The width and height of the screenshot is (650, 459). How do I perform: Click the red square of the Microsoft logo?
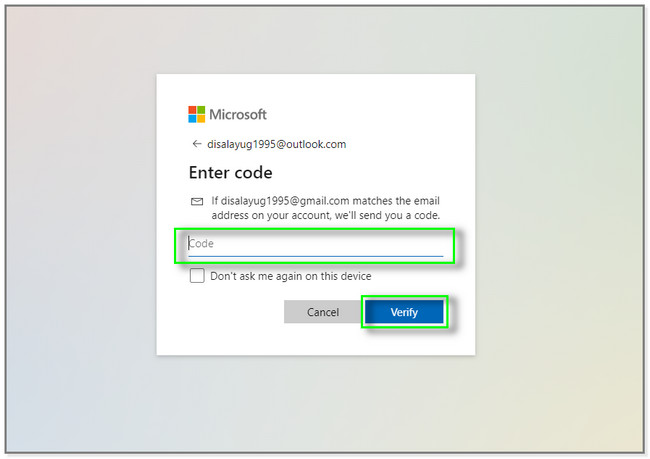coord(192,110)
